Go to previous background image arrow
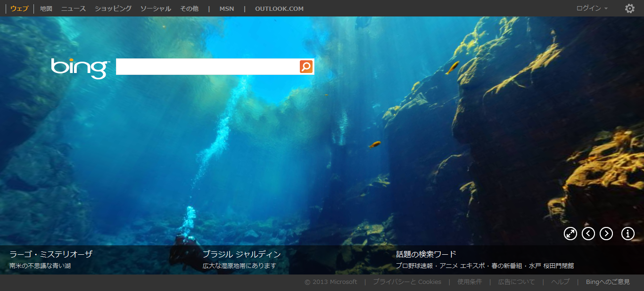This screenshot has height=291, width=644. [x=588, y=234]
